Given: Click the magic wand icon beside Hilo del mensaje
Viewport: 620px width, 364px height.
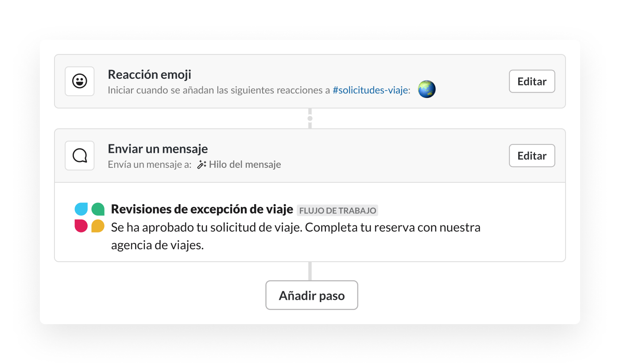Looking at the screenshot, I should pos(201,165).
